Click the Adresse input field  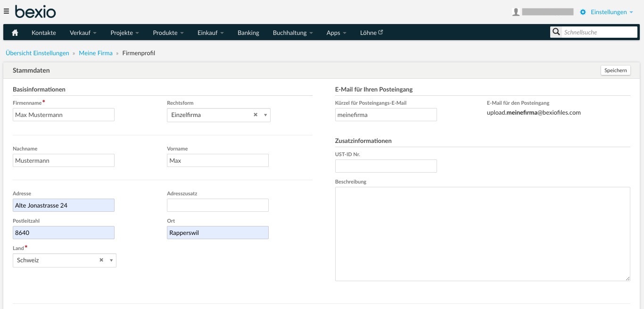tap(64, 205)
